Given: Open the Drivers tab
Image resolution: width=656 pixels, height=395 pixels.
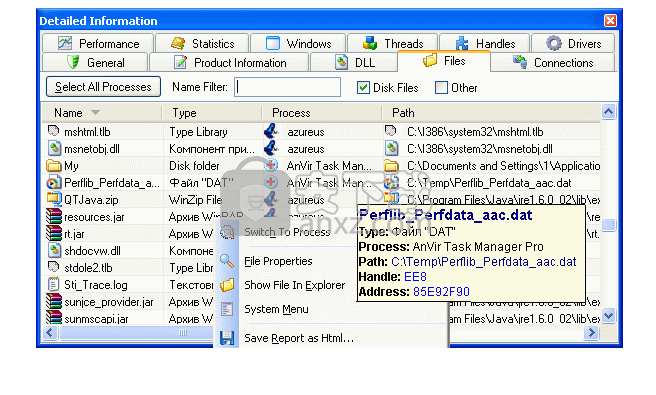Looking at the screenshot, I should click(x=573, y=44).
